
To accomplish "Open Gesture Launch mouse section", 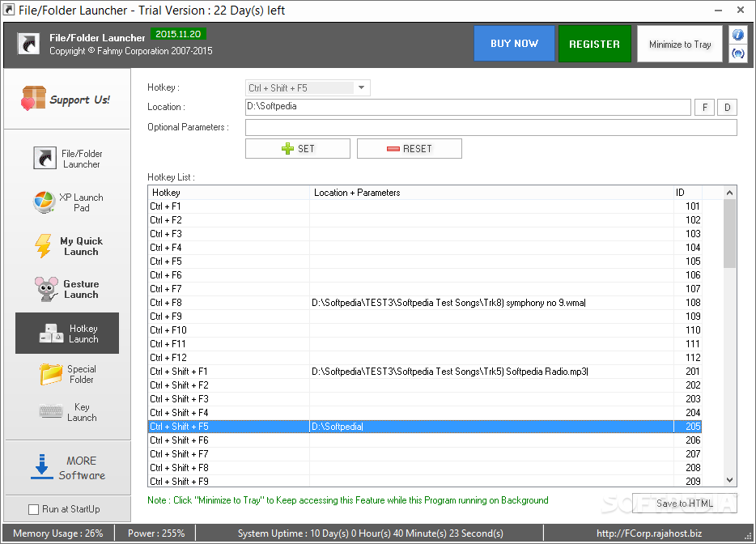I will 67,289.
